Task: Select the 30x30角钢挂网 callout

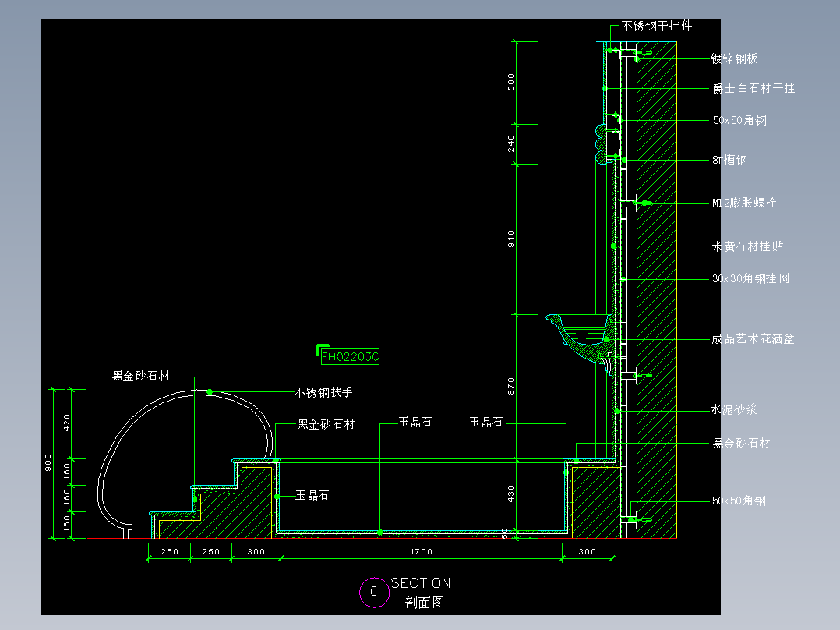Action: pyautogui.click(x=750, y=278)
